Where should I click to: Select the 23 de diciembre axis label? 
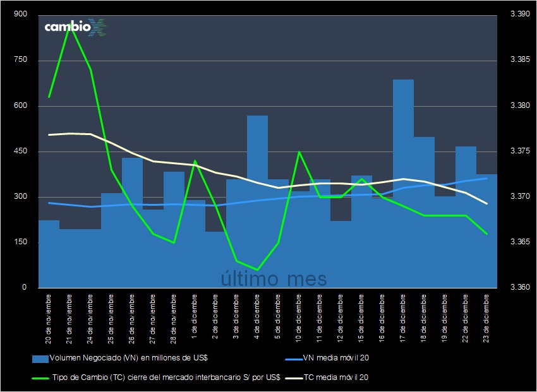click(486, 319)
